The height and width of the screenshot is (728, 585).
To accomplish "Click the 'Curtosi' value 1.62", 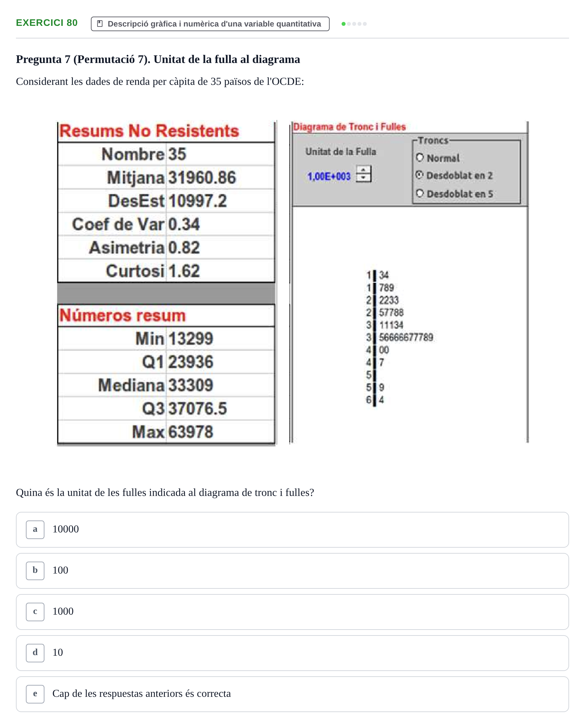I will click(184, 271).
